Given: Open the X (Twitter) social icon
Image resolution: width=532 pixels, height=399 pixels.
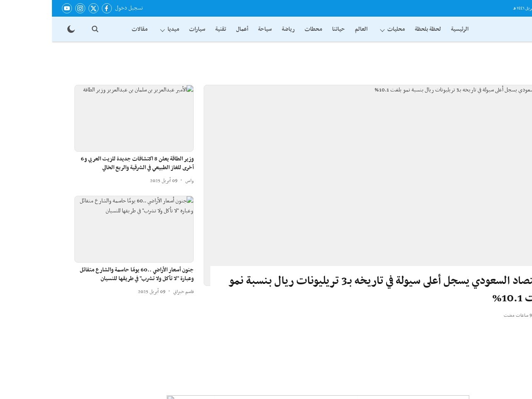Looking at the screenshot, I should coord(94,8).
